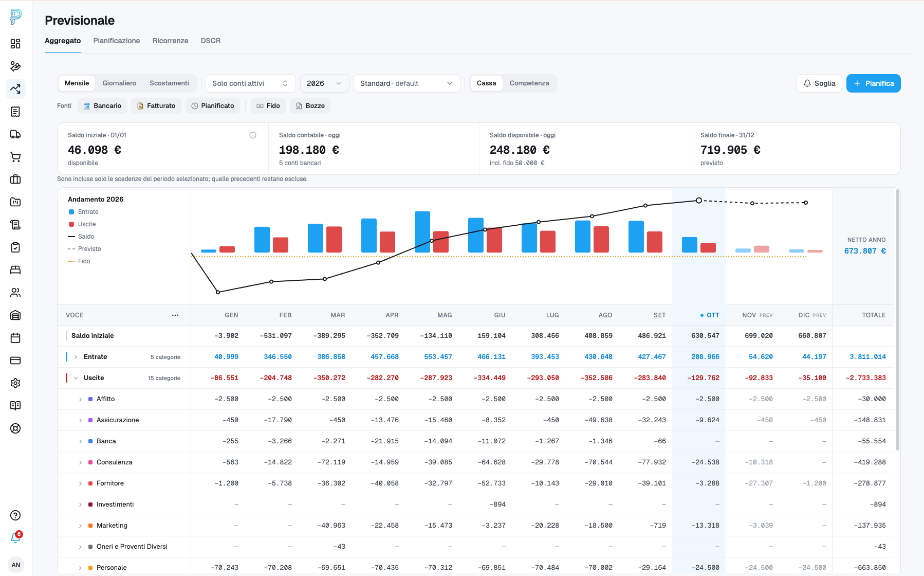Expand the Entrate row
The image size is (924, 576).
[x=76, y=357]
